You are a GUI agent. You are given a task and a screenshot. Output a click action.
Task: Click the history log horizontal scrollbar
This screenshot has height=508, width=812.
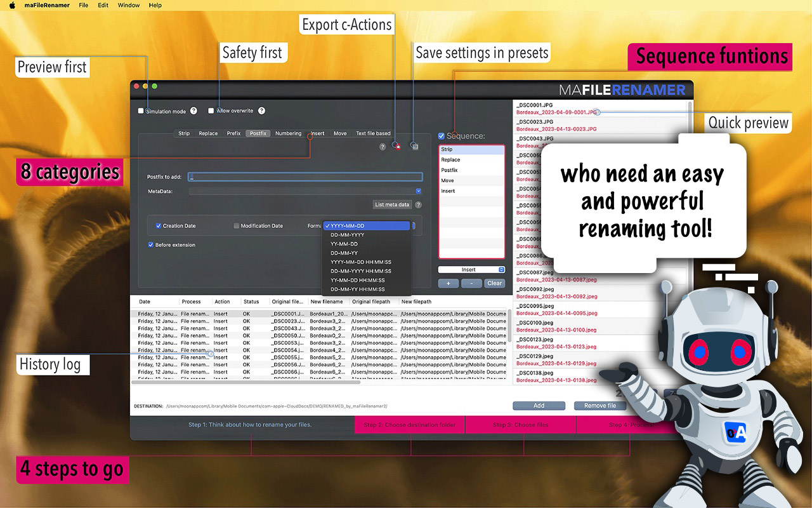246,382
